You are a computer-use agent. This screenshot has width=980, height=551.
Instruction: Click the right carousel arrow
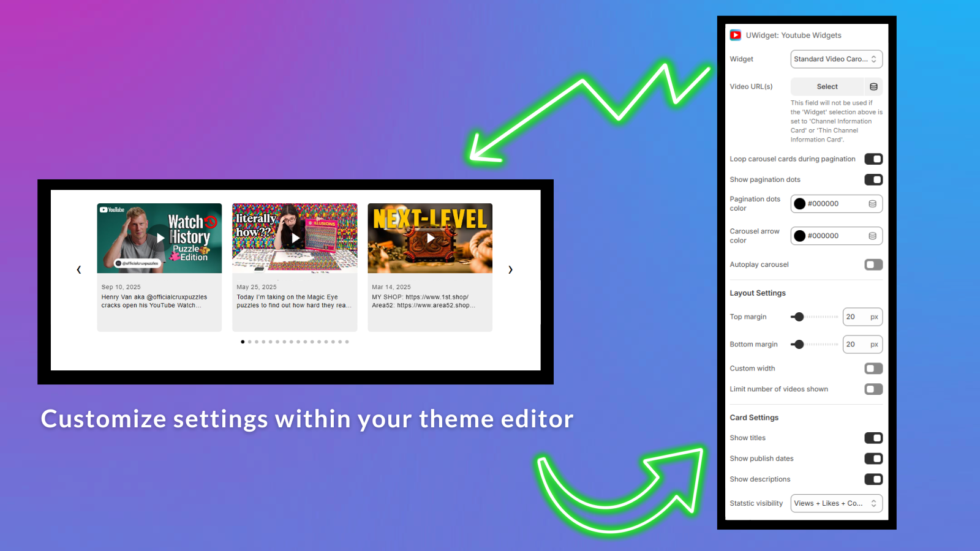[x=510, y=269]
